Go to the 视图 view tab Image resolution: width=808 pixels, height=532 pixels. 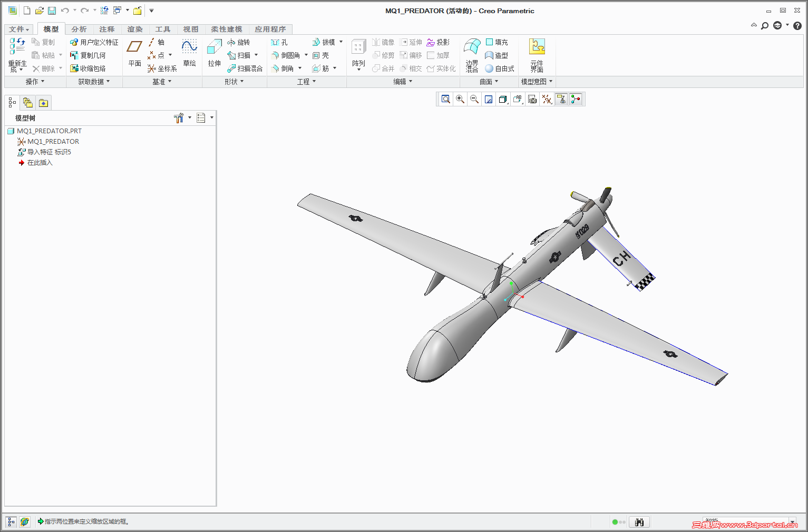click(191, 29)
